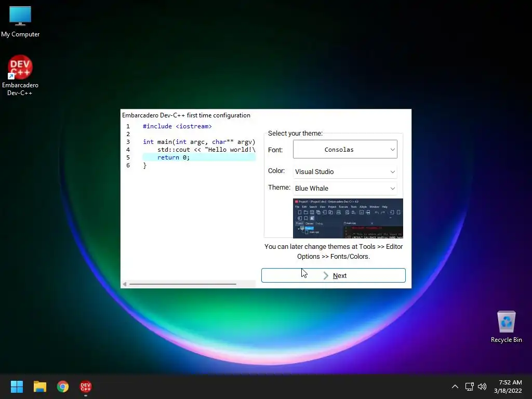532x399 pixels.
Task: Click the 'int main(int argc, char** argv)' line
Action: (199, 142)
